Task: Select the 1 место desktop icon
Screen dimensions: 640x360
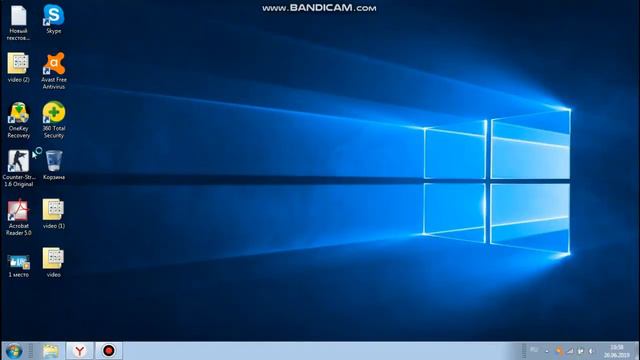Action: click(x=18, y=265)
